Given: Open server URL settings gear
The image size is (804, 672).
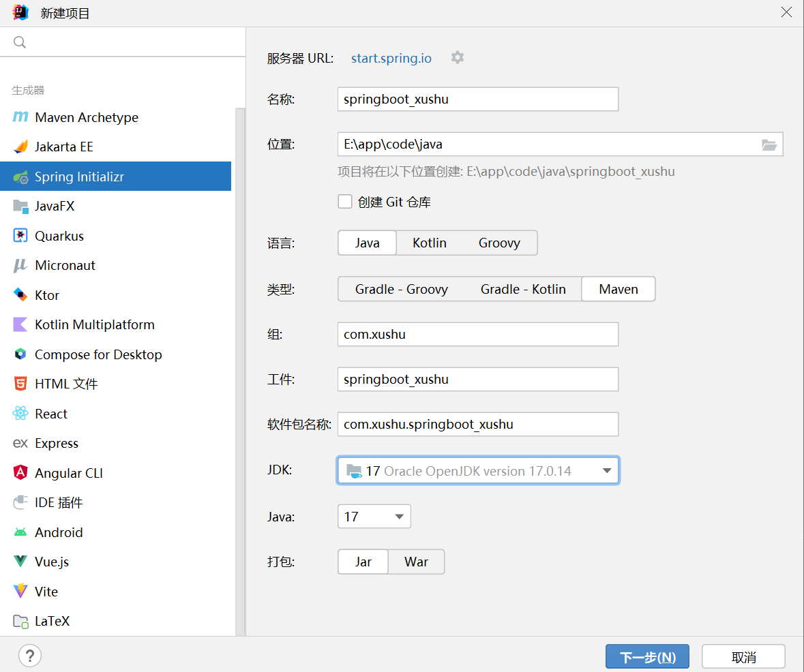Looking at the screenshot, I should pos(458,57).
